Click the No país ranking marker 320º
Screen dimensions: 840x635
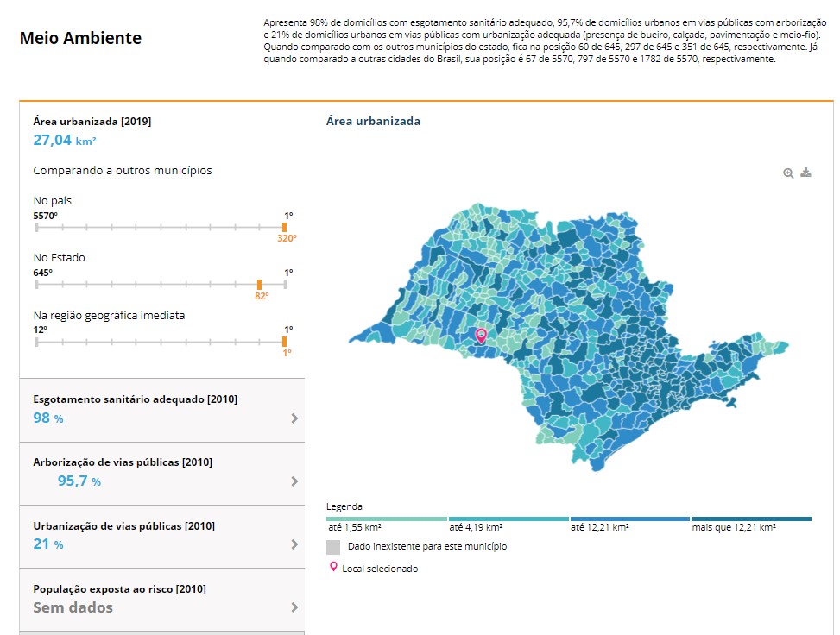tap(285, 228)
